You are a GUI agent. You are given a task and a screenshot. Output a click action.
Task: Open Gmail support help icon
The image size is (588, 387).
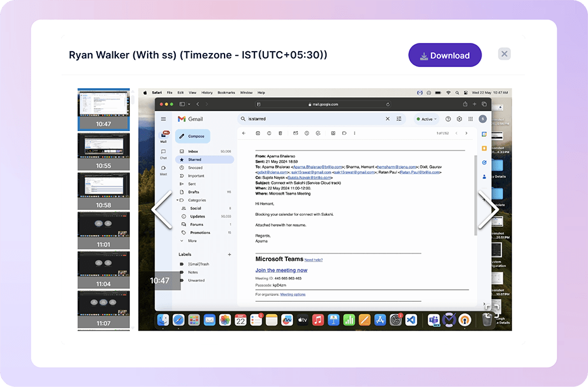(448, 119)
